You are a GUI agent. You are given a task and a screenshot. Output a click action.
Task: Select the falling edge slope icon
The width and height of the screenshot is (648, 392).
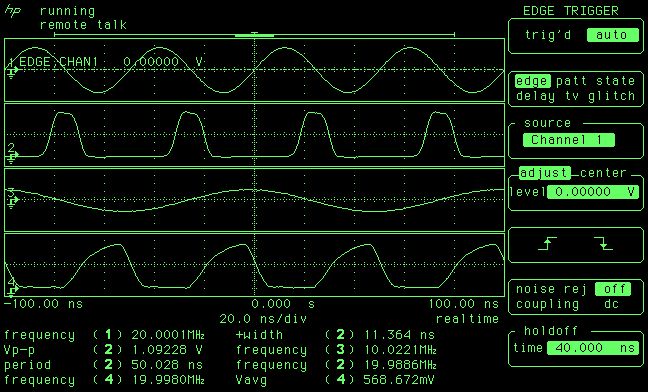click(603, 244)
